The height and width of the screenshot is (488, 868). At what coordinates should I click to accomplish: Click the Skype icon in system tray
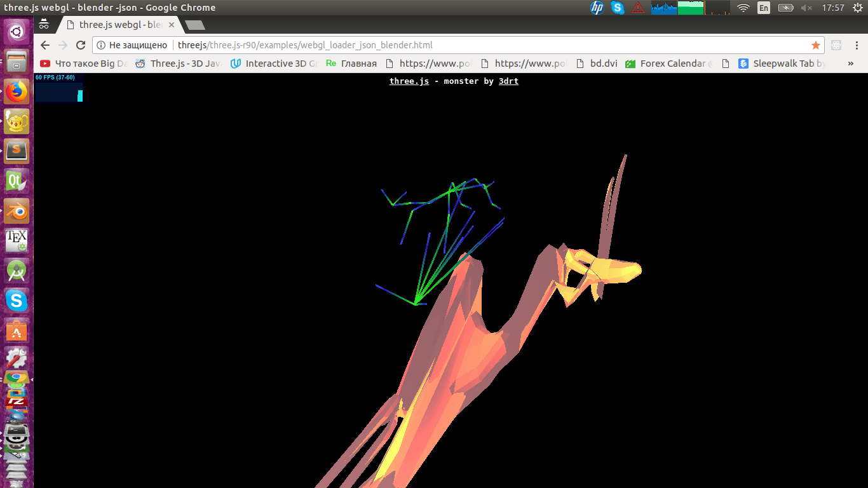618,8
